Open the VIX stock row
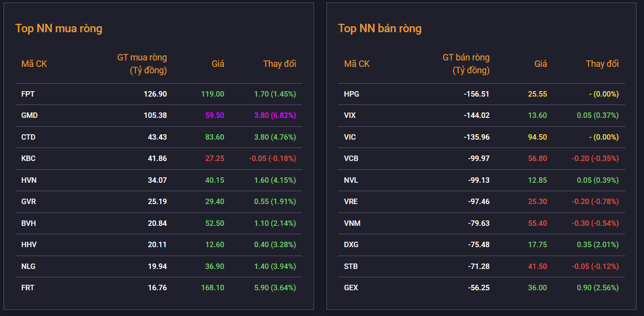The width and height of the screenshot is (644, 316). 350,115
